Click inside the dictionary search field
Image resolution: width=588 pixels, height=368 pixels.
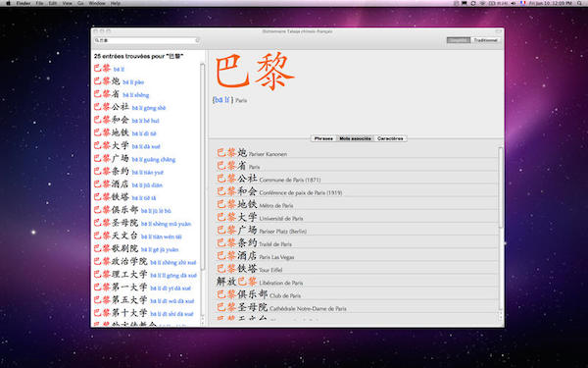click(147, 40)
